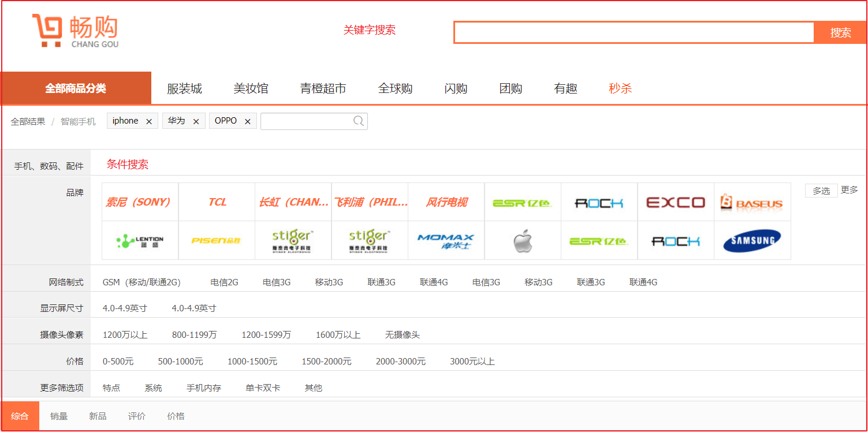This screenshot has width=868, height=432.
Task: Filter price 1500-2000元
Action: click(x=326, y=362)
